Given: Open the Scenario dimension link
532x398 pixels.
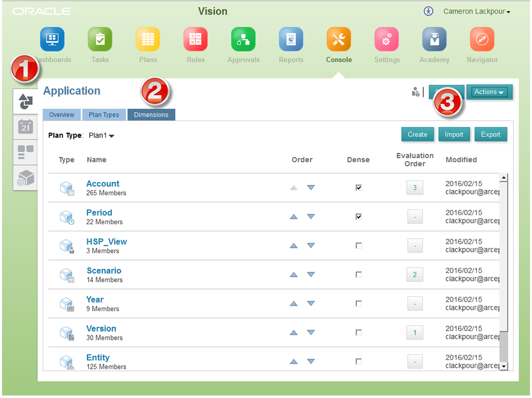Looking at the screenshot, I should coord(104,270).
